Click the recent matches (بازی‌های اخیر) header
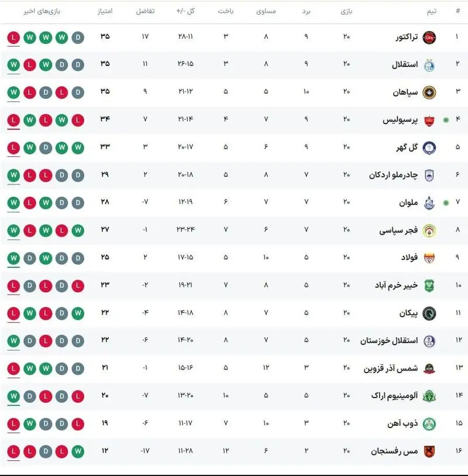This screenshot has height=476, width=468. pyautogui.click(x=43, y=11)
